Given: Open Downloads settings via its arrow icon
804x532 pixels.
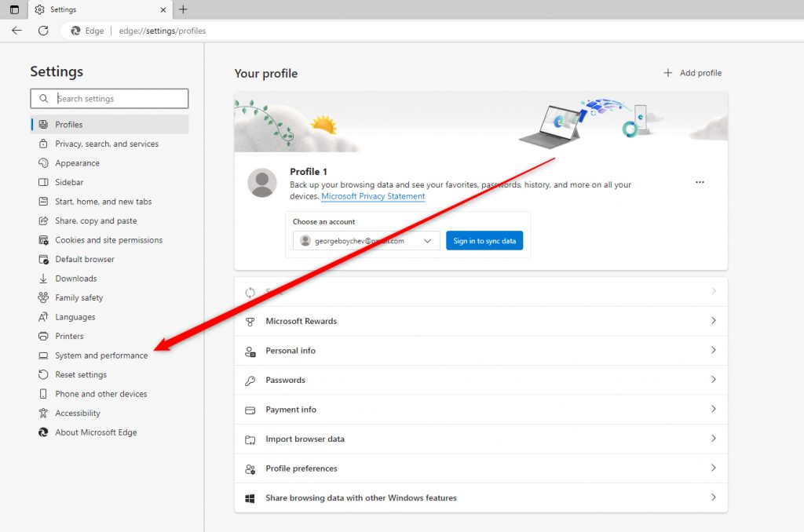Looking at the screenshot, I should click(x=43, y=279).
